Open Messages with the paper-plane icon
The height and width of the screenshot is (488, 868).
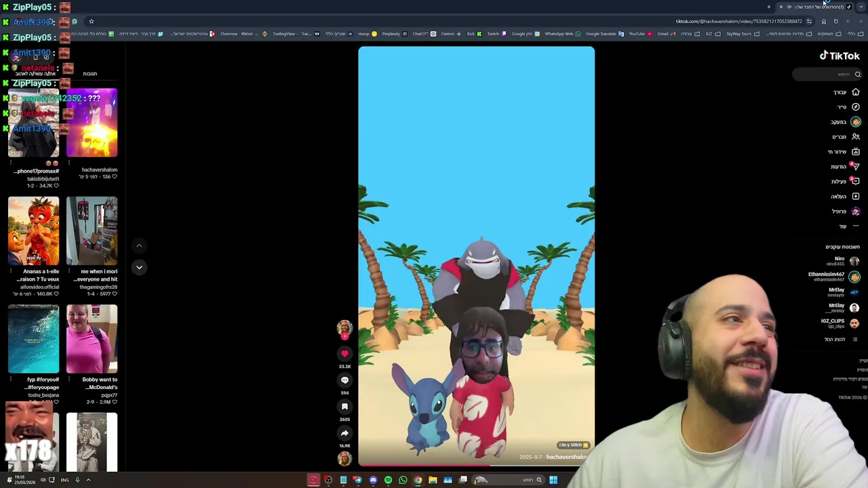pyautogui.click(x=856, y=167)
